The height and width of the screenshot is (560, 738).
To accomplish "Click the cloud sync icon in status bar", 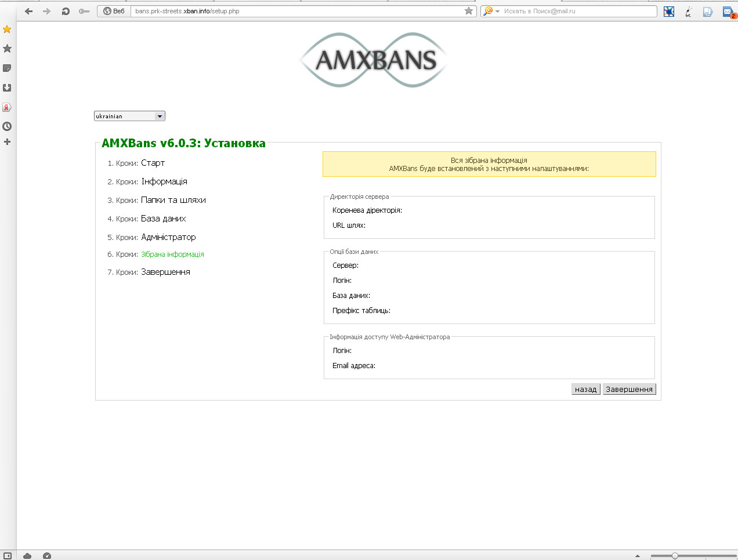I will 27,556.
